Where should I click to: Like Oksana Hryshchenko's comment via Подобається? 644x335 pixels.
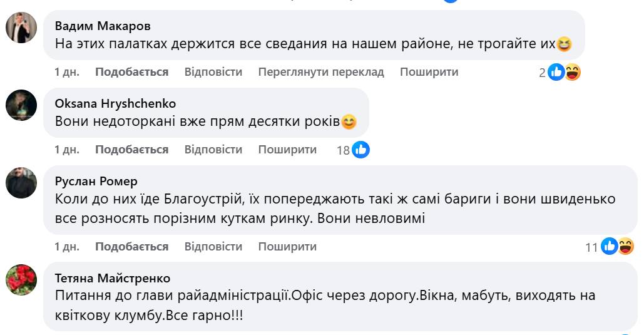(131, 150)
